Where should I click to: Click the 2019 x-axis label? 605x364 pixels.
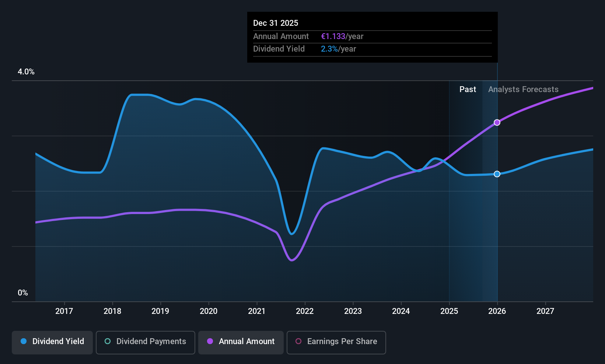point(160,311)
